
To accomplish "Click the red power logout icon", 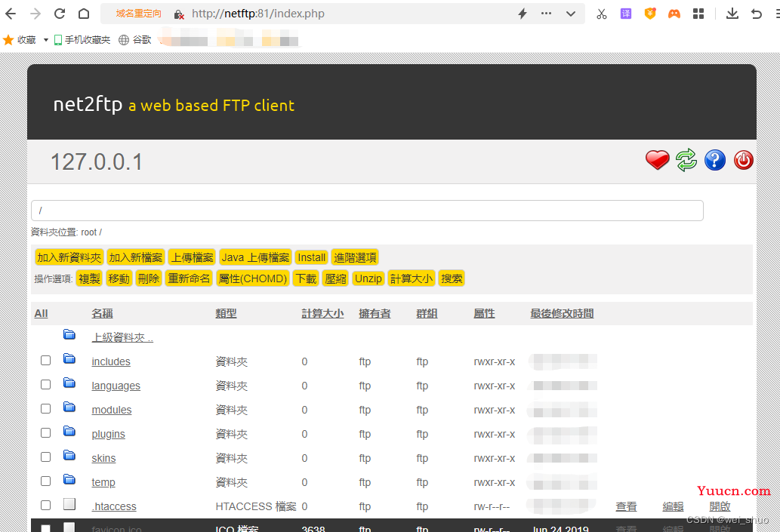I will pyautogui.click(x=743, y=160).
